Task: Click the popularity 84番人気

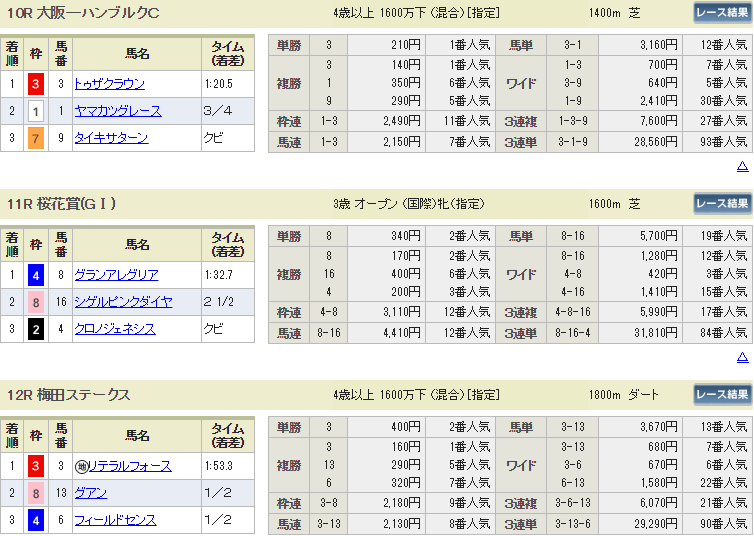Action: tap(724, 333)
